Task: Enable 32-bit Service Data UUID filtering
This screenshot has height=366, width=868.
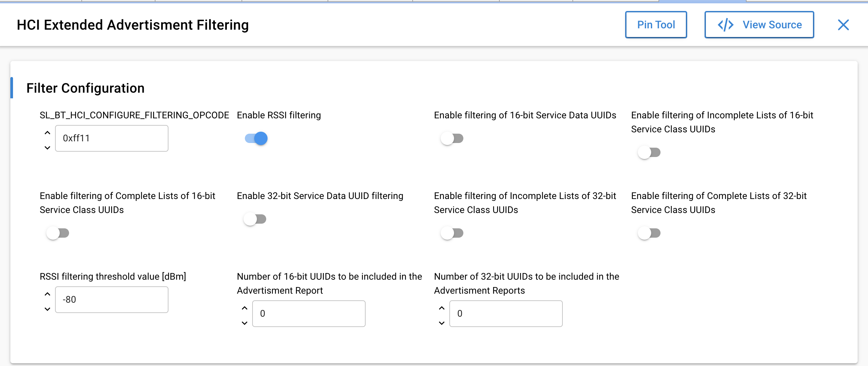Action: (255, 219)
